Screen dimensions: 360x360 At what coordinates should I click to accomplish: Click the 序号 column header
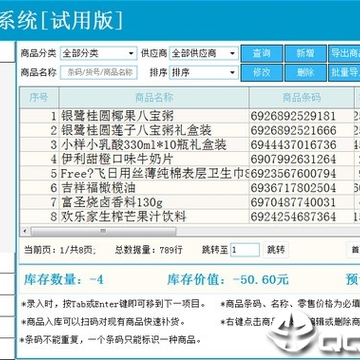[x=39, y=98]
